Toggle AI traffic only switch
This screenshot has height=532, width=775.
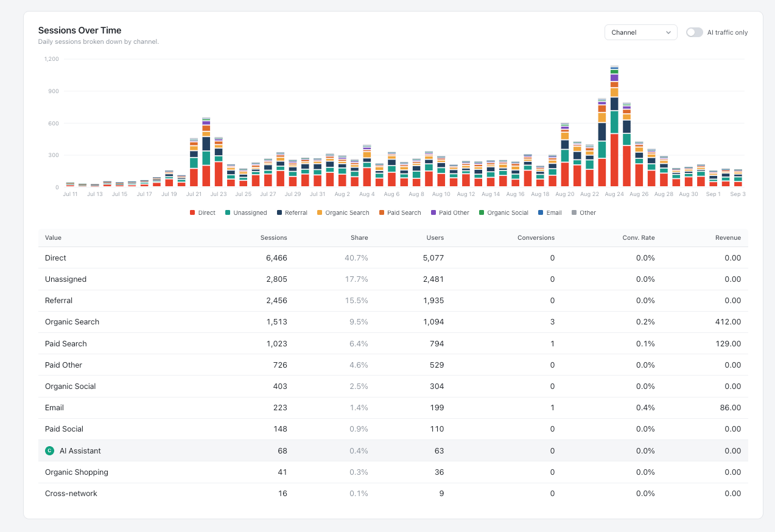tap(694, 32)
